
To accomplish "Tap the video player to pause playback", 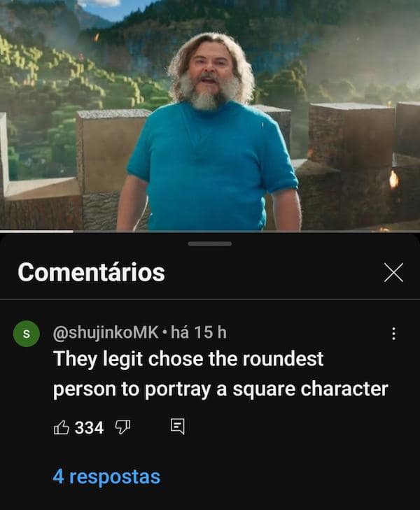I will tap(210, 115).
